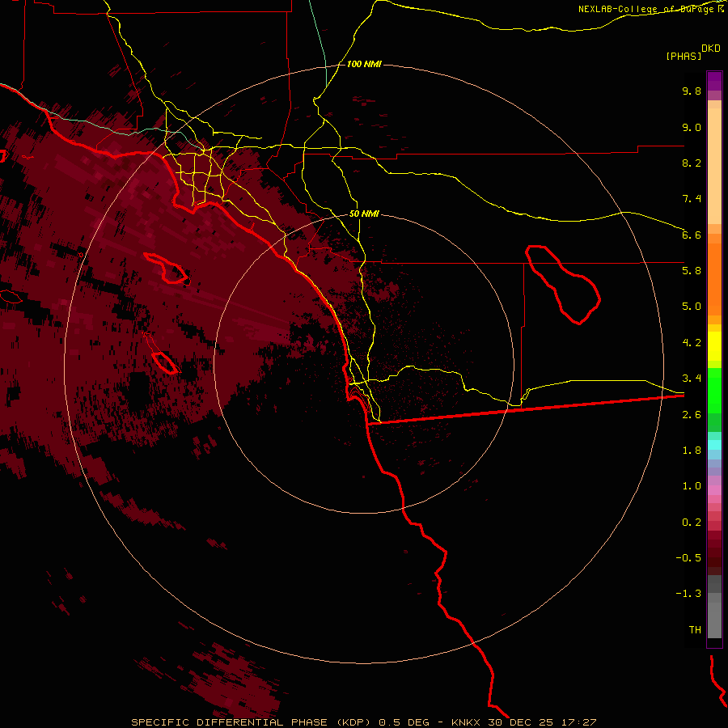Click the 6.6 value on the color scale
The image size is (728, 728).
coord(692,235)
